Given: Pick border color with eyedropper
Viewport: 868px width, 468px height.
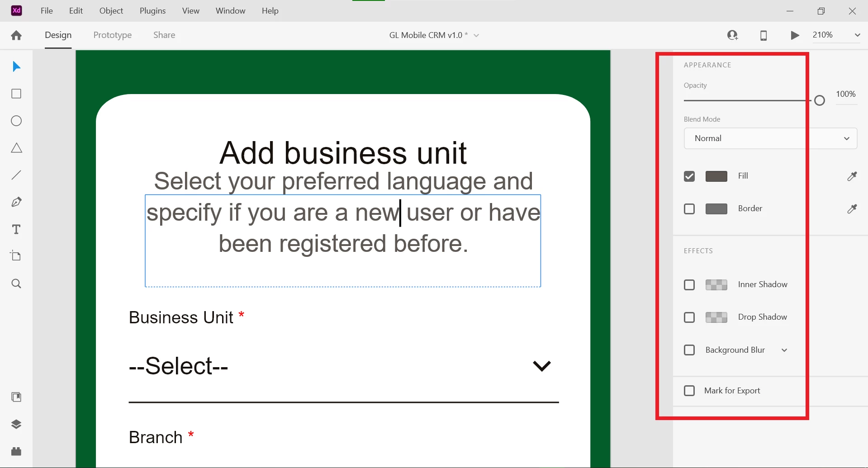Looking at the screenshot, I should [852, 208].
